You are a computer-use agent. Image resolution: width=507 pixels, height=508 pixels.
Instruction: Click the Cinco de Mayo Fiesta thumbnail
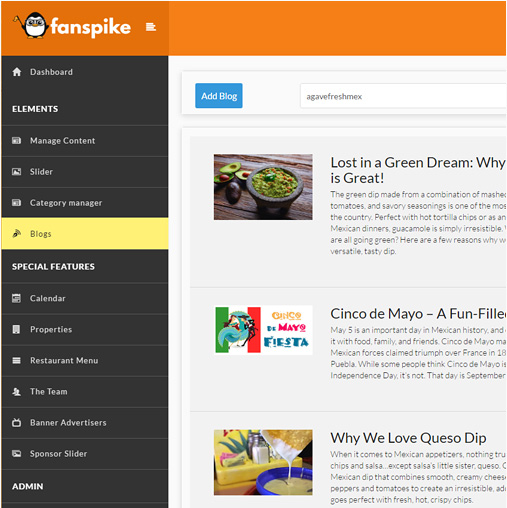[x=264, y=330]
